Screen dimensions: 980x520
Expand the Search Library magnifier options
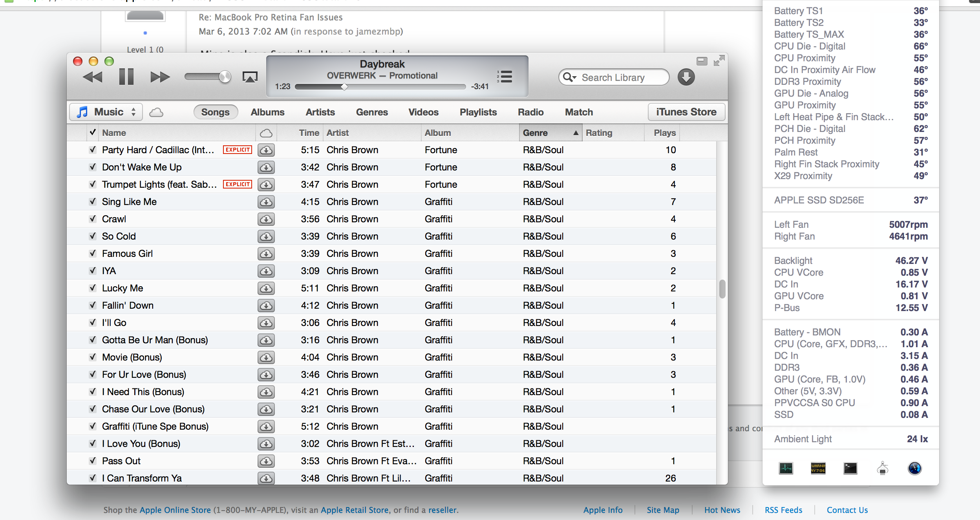click(569, 77)
